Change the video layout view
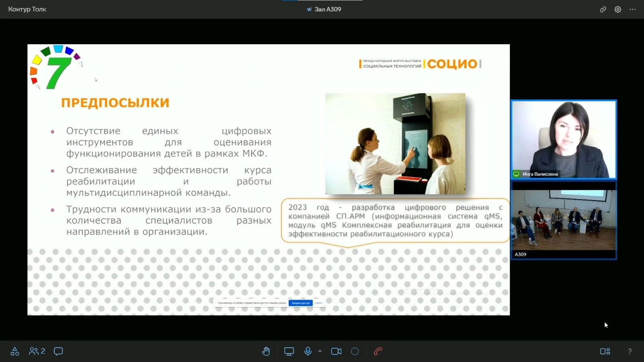This screenshot has height=362, width=644. tap(605, 351)
